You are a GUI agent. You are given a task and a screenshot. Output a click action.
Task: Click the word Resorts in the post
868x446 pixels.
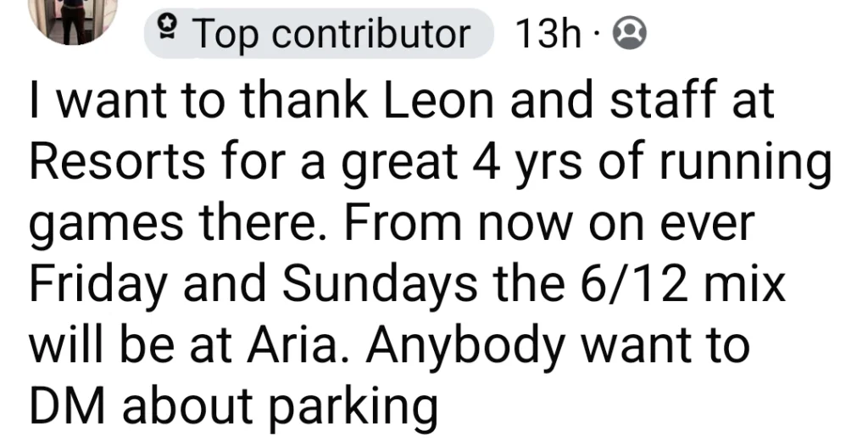coord(117,162)
